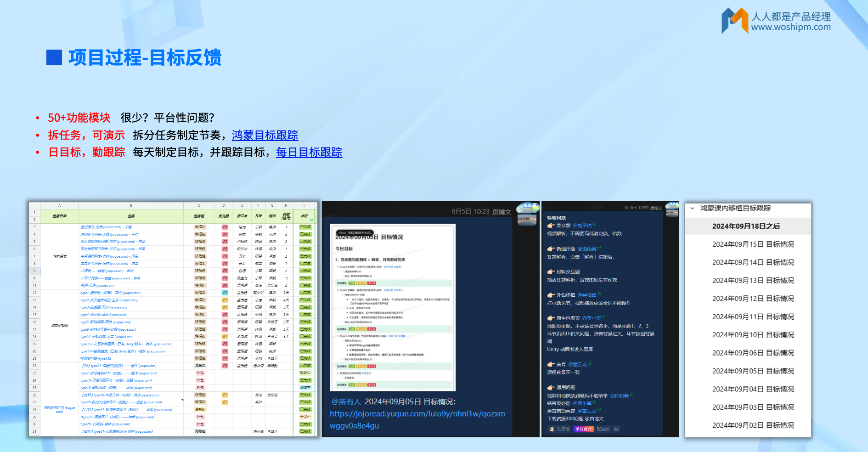Open the 视频交互题-type133 link in row 21
The height and width of the screenshot is (452, 868).
click(x=96, y=359)
